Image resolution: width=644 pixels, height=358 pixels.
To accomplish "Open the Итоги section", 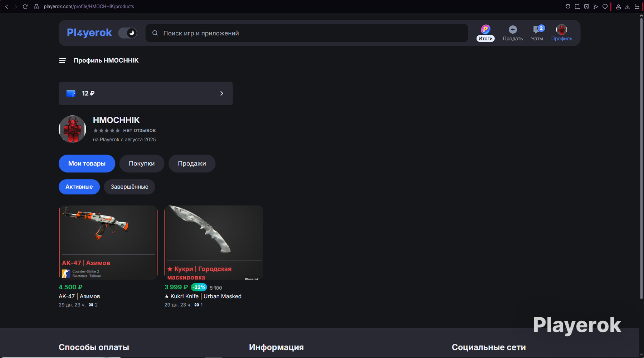I will click(486, 33).
